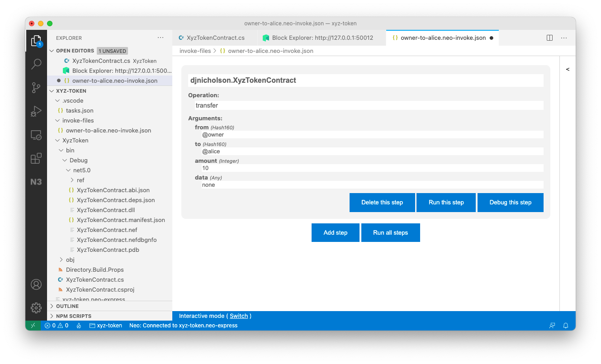Edit the Operation field transfer
Viewport: 601px width, 364px height.
pyautogui.click(x=369, y=105)
